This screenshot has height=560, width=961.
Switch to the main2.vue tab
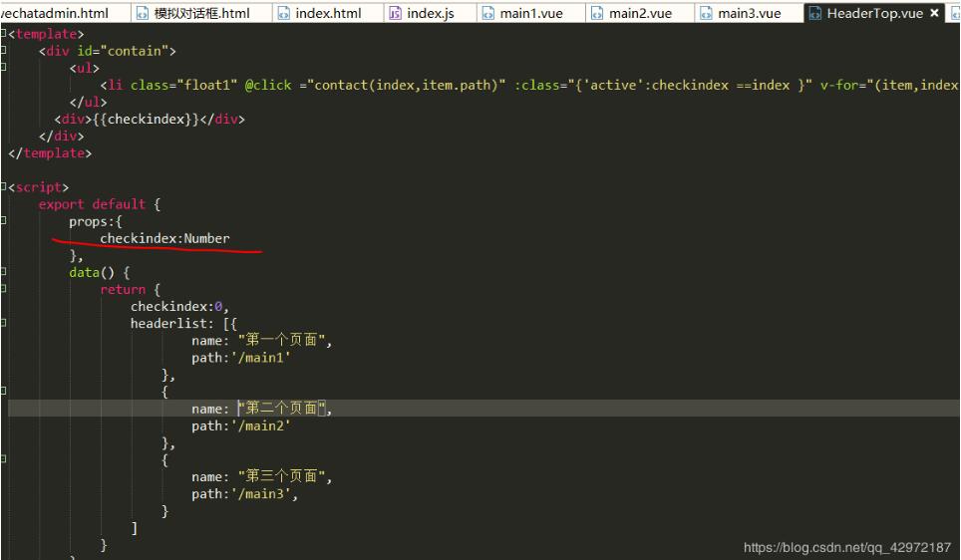640,13
